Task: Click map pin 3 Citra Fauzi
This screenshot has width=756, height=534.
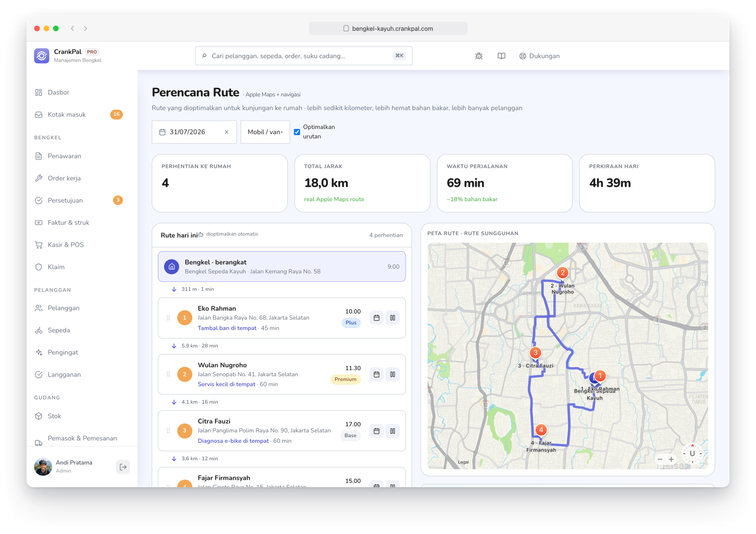Action: (535, 353)
